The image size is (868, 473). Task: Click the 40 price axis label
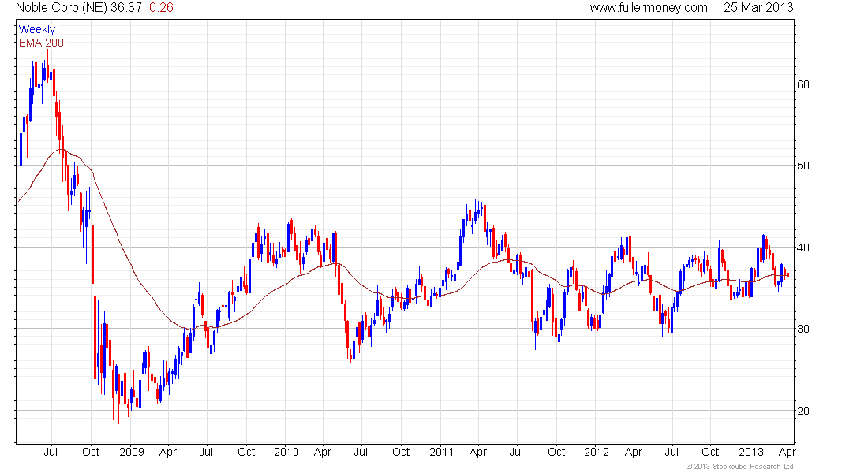[x=803, y=248]
